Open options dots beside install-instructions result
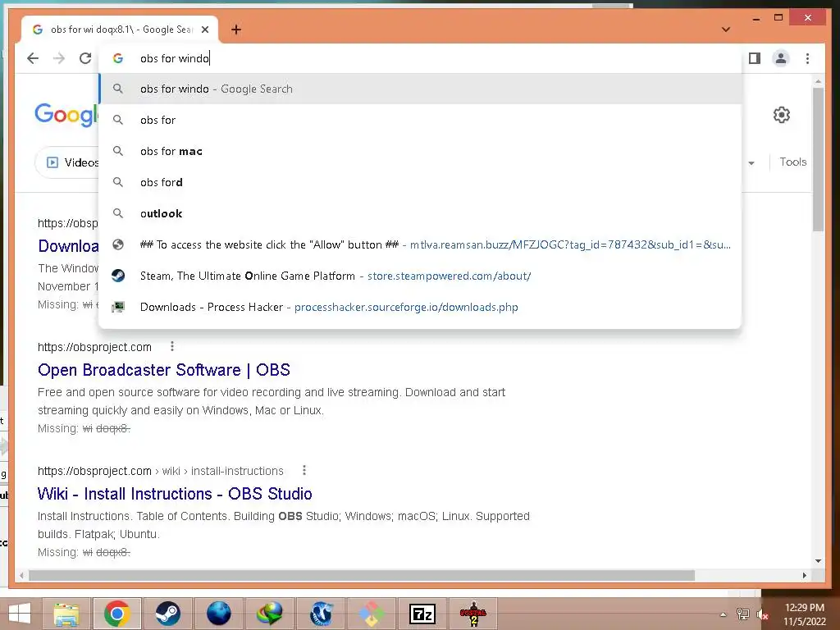840x630 pixels. [x=304, y=470]
